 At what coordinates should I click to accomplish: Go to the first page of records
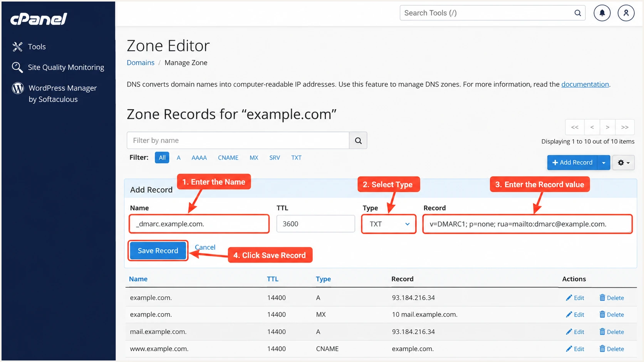click(575, 127)
